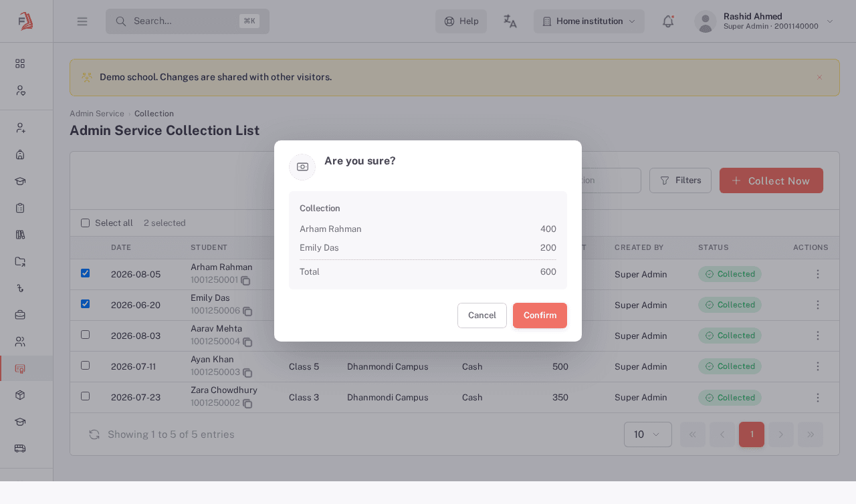The height and width of the screenshot is (504, 856).
Task: Go to the last page arrow
Action: (811, 434)
